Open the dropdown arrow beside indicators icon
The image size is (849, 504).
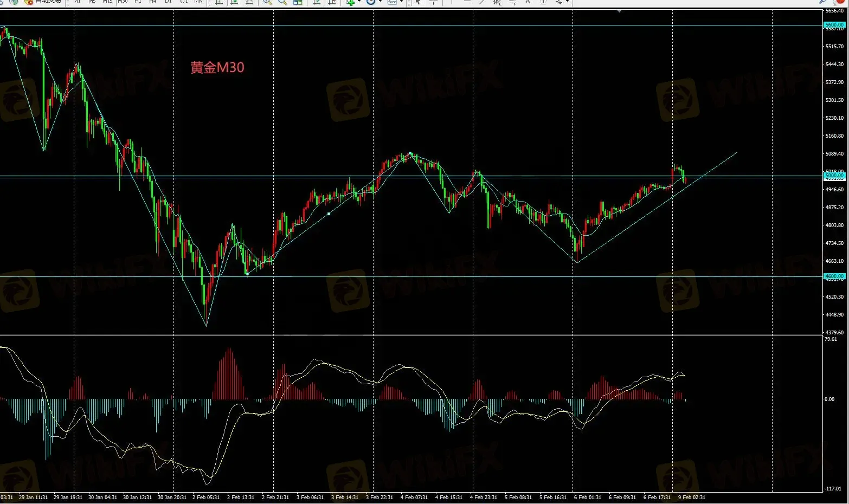point(359,2)
